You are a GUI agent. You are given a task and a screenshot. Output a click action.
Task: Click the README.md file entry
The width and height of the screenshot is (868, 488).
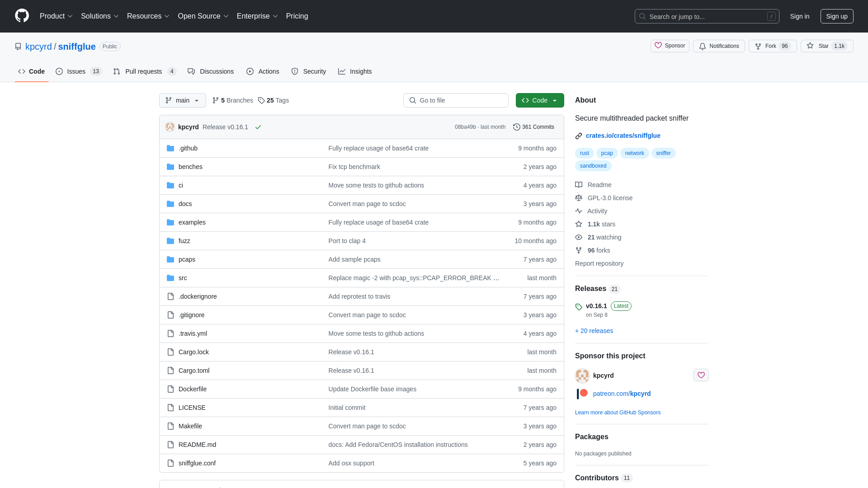point(197,444)
